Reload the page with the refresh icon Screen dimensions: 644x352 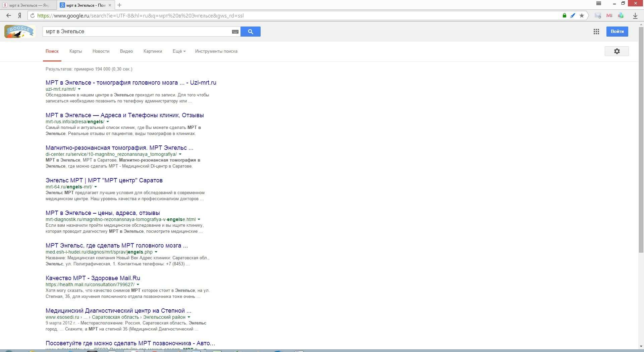pos(33,15)
